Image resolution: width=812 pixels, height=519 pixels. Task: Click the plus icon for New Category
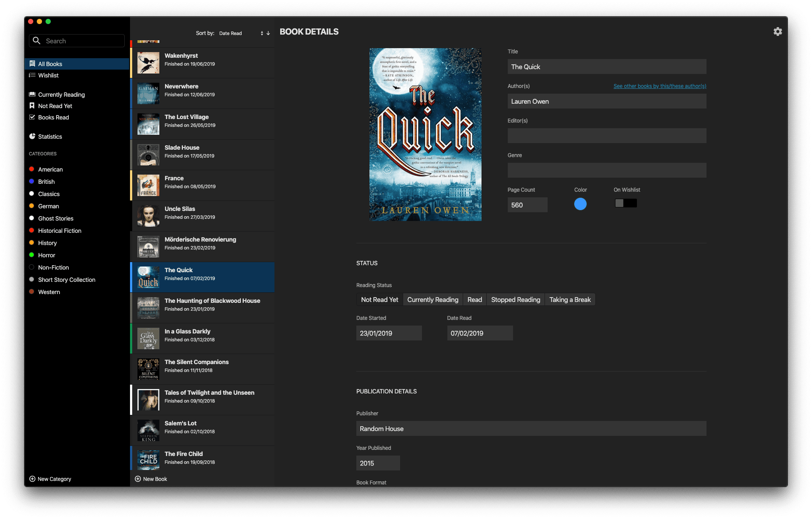point(32,479)
